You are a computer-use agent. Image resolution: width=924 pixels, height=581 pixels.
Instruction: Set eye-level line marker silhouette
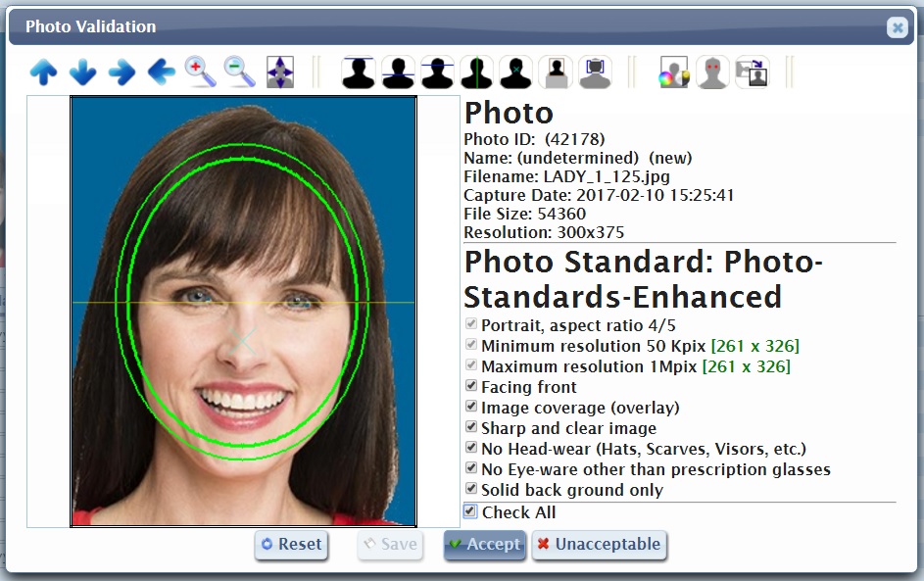coord(437,73)
